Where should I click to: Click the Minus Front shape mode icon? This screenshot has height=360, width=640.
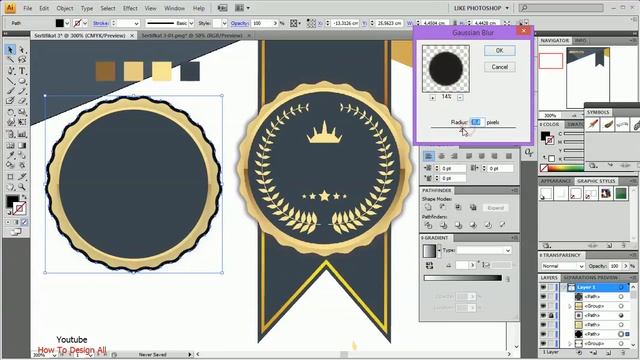point(443,207)
